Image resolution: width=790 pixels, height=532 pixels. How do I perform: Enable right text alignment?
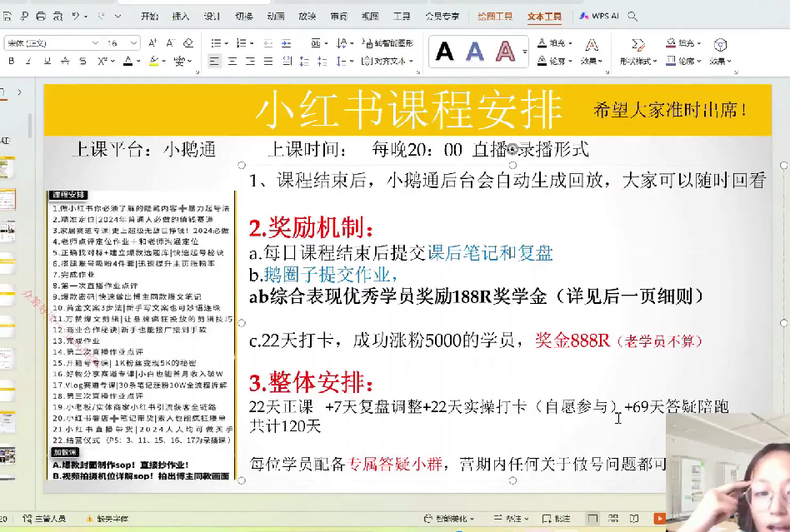[250, 62]
